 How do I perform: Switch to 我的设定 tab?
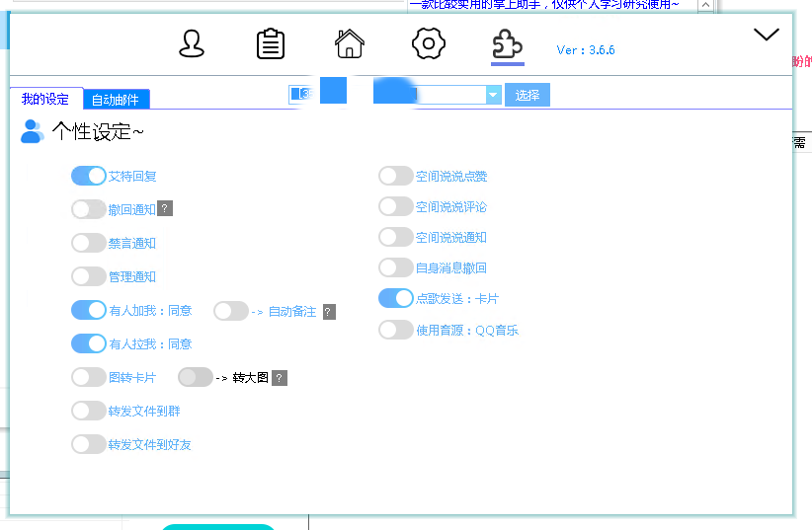pyautogui.click(x=45, y=99)
